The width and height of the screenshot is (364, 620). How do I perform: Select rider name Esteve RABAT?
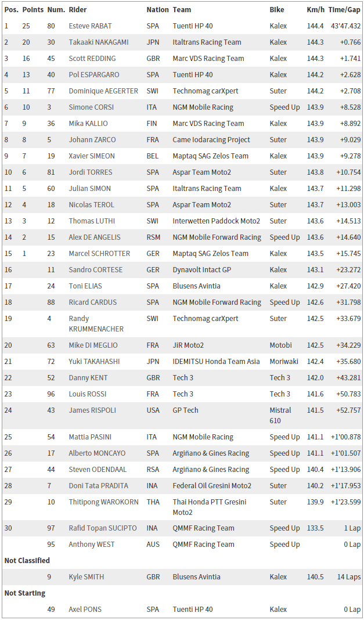90,26
